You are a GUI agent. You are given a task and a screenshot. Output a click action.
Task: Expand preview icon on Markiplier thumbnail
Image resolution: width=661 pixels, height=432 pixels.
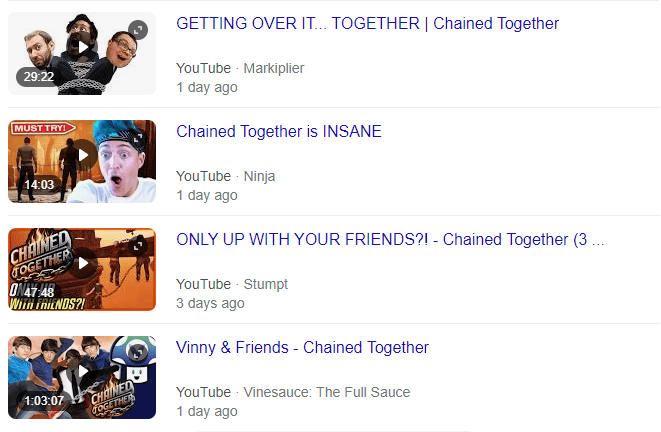138,30
